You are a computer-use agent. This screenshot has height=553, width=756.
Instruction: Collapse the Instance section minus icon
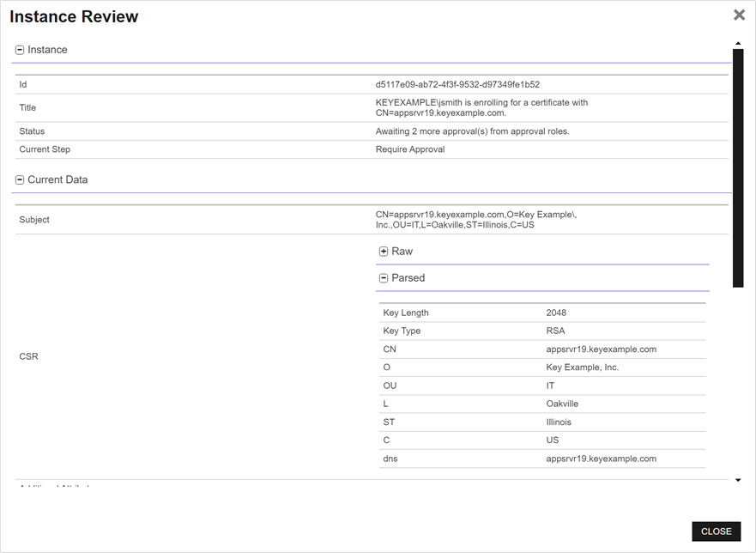[20, 50]
